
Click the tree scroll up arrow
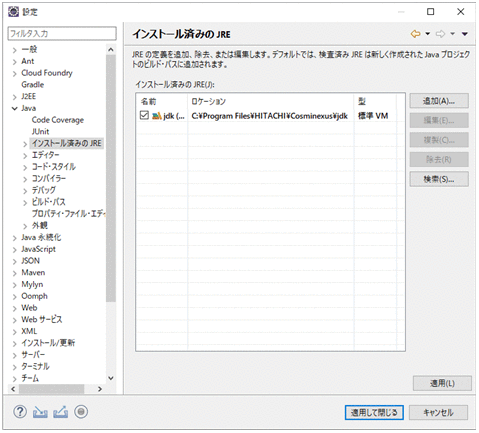111,50
